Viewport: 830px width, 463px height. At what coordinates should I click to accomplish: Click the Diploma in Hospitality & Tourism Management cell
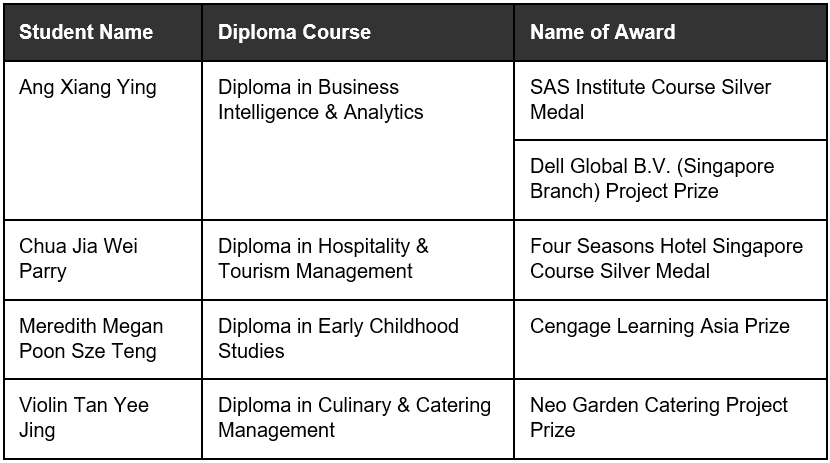click(358, 260)
